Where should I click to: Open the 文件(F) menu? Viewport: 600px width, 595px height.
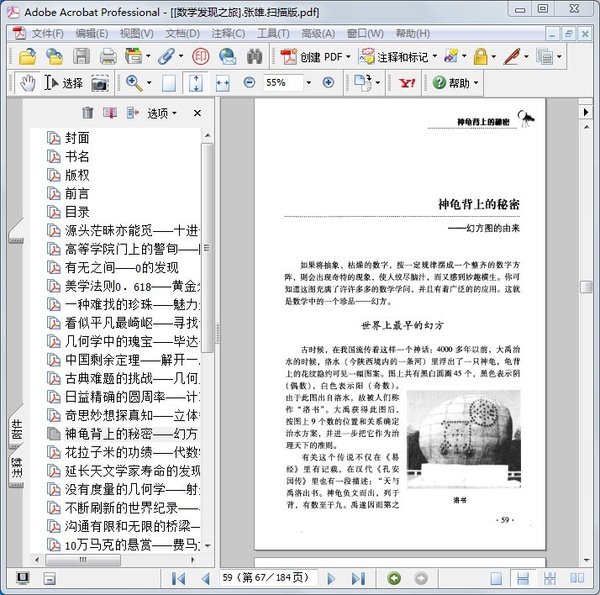click(x=47, y=33)
